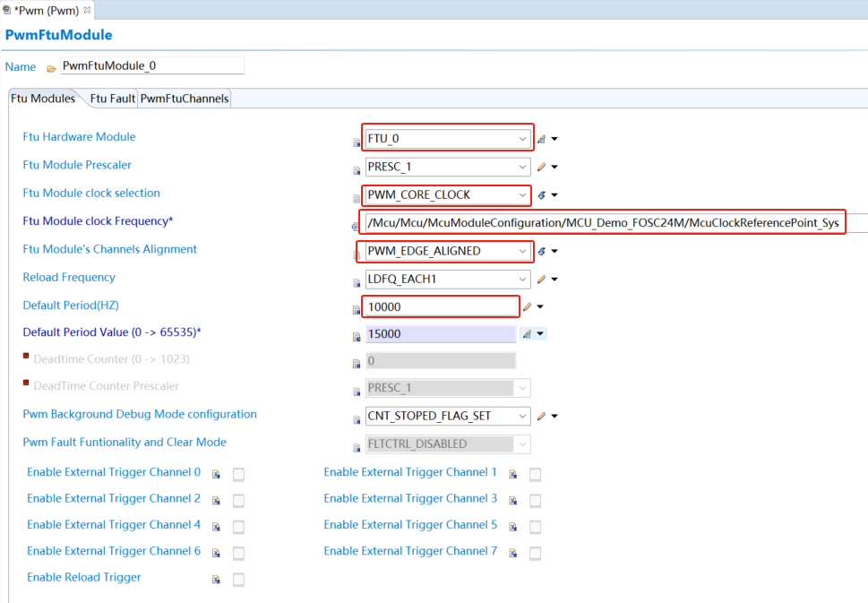Check Enable External Trigger Channel 5
This screenshot has width=868, height=603.
pos(535,527)
